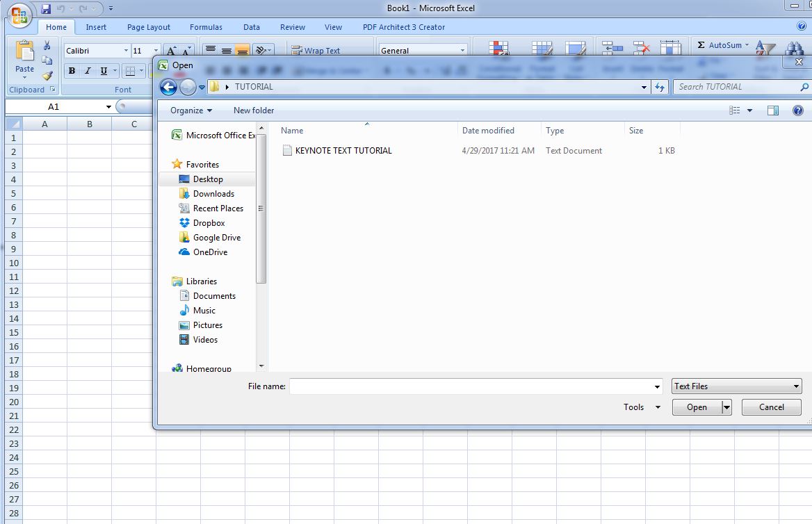Click the Format as Table icon
The height and width of the screenshot is (524, 812).
coord(542,48)
